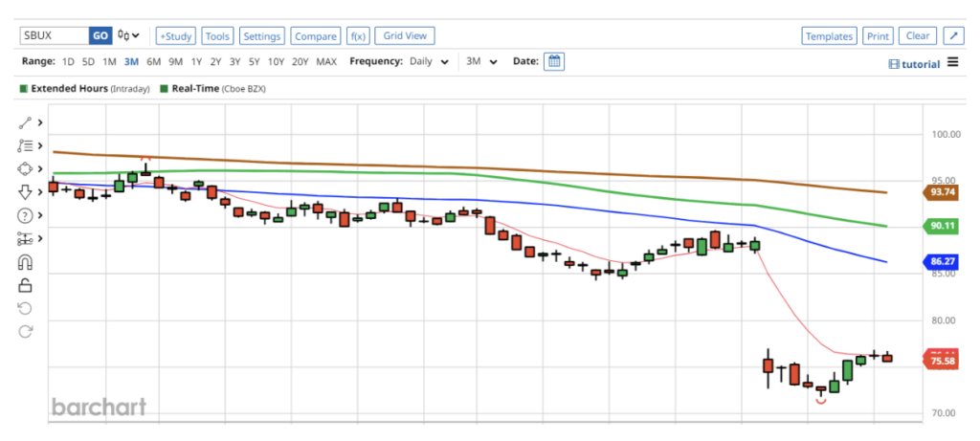Set range to 5Y

pyautogui.click(x=255, y=62)
